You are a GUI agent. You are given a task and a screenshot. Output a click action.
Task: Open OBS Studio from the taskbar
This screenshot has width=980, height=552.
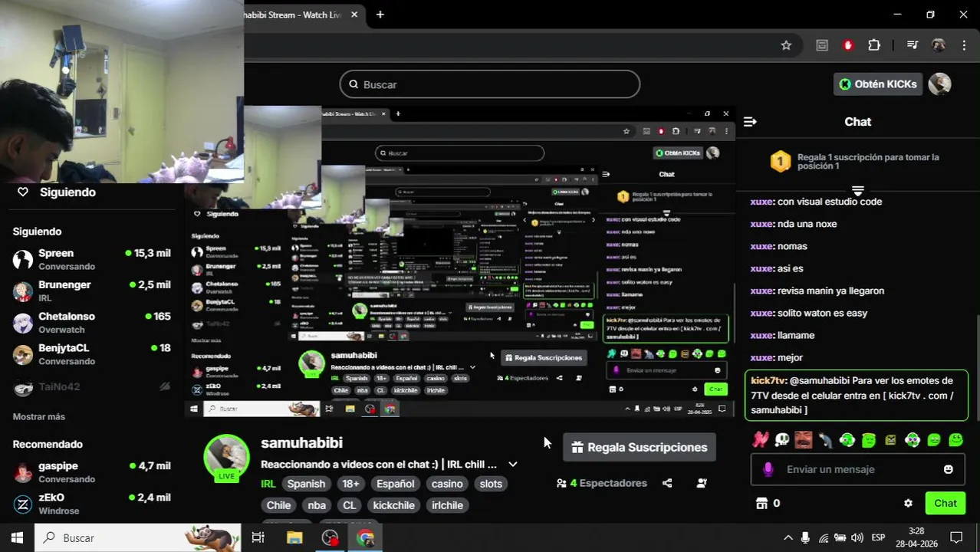[x=330, y=537]
